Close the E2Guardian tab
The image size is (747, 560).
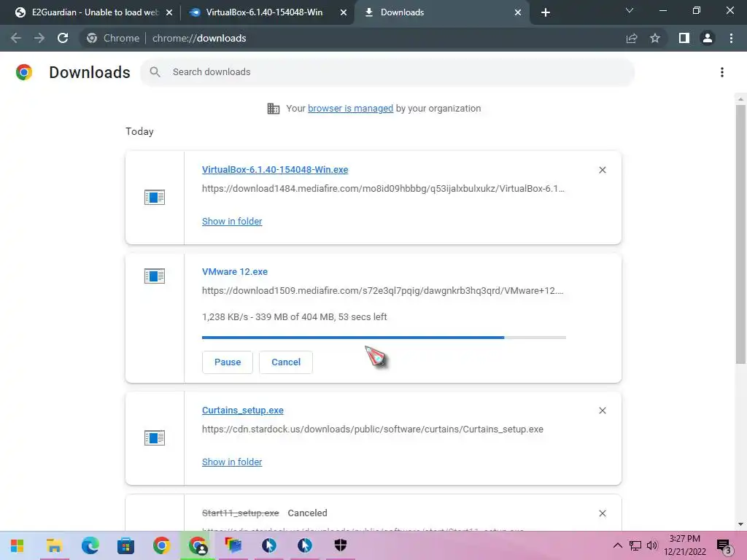coord(169,12)
